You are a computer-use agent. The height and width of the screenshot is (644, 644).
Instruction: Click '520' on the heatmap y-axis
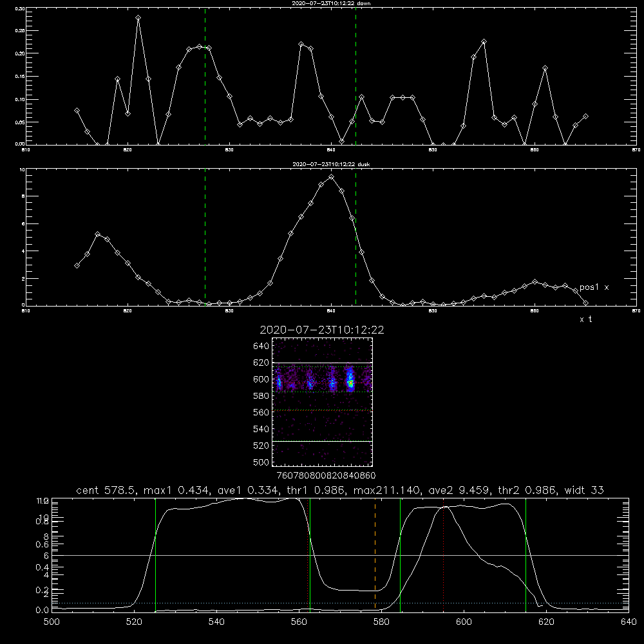click(x=261, y=446)
